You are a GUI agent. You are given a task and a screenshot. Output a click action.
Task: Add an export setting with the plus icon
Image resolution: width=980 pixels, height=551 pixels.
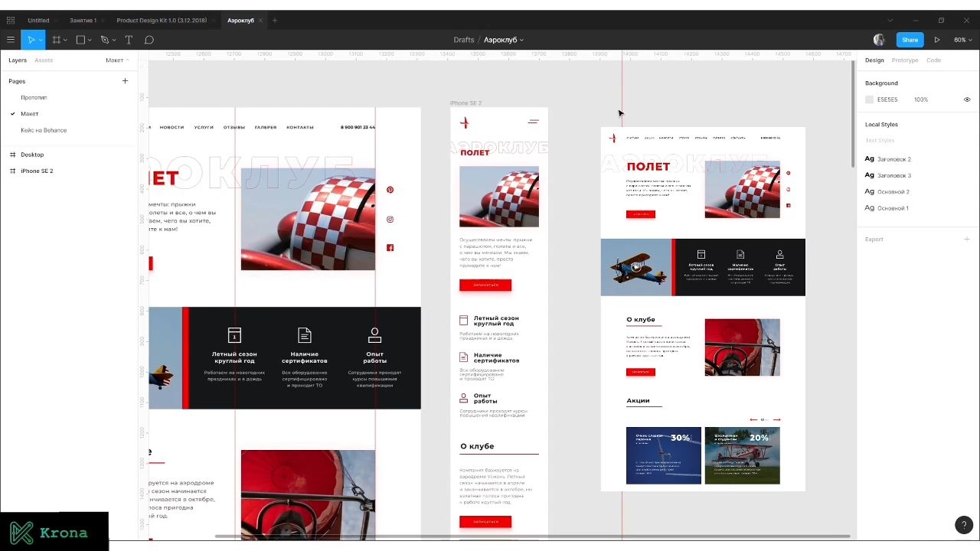coord(967,240)
